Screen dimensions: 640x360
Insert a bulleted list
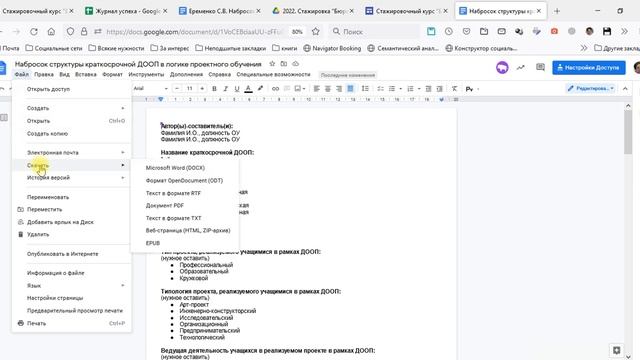click(x=392, y=89)
